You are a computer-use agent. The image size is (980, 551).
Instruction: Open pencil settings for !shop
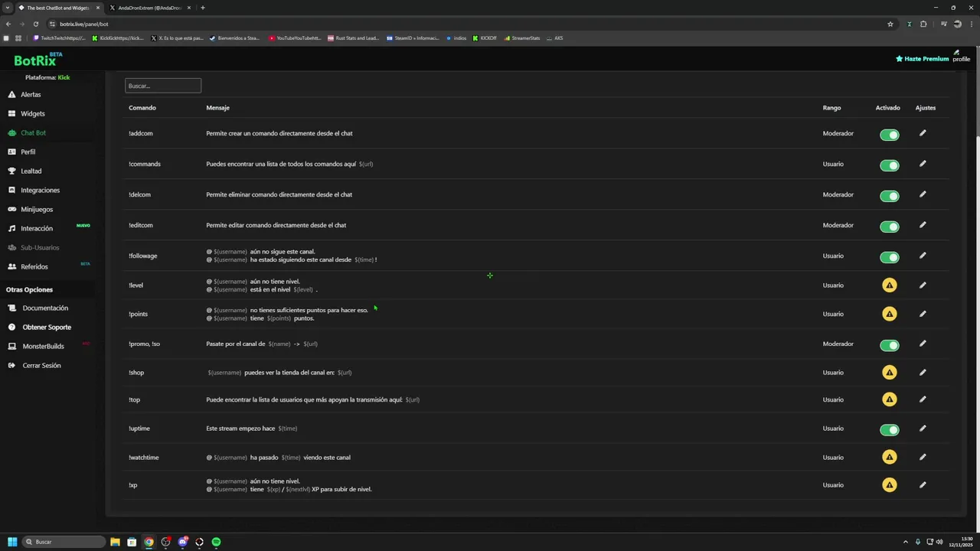tap(923, 373)
